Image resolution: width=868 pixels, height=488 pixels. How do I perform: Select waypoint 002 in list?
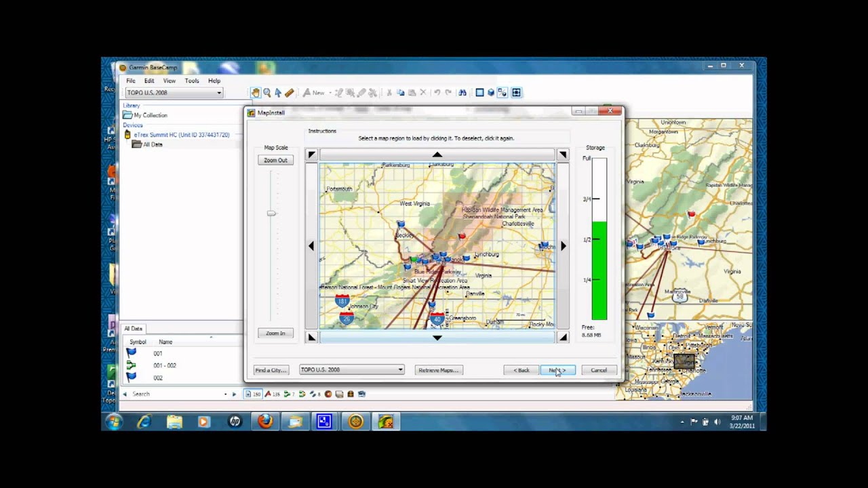(157, 378)
